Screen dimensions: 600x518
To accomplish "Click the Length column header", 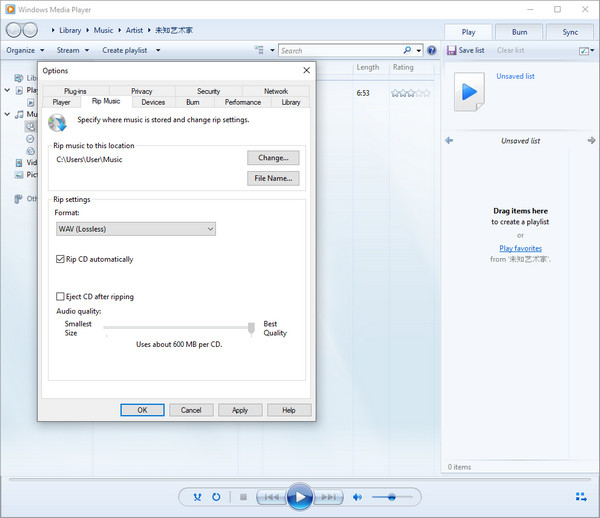I will 368,67.
